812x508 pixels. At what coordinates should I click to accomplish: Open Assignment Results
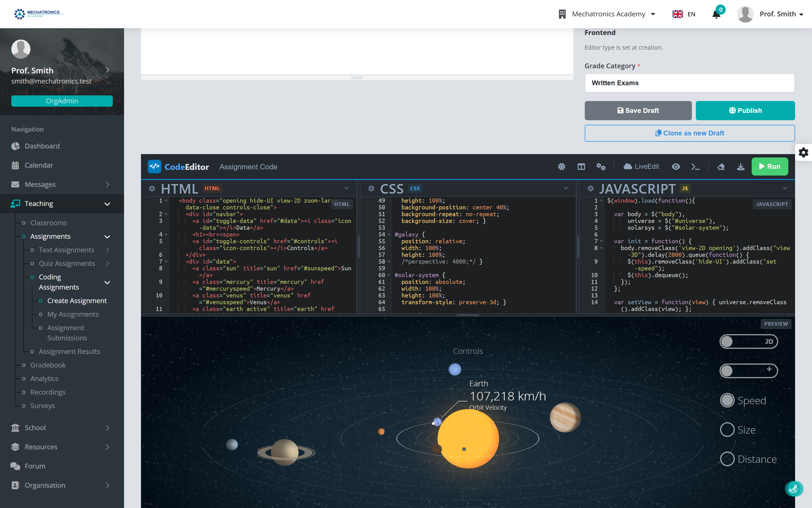[x=69, y=351]
